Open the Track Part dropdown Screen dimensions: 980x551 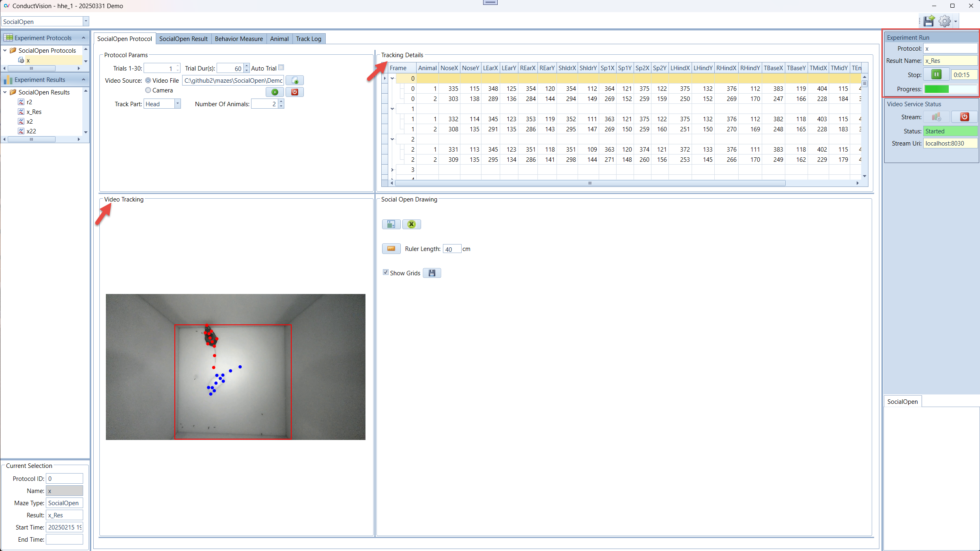pos(177,104)
